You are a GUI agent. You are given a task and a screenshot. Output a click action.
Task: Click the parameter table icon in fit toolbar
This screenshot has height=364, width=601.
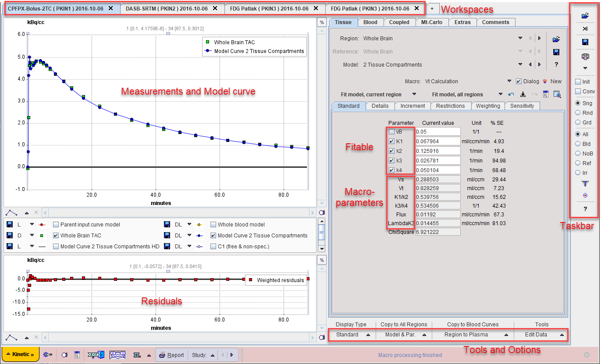(546, 94)
